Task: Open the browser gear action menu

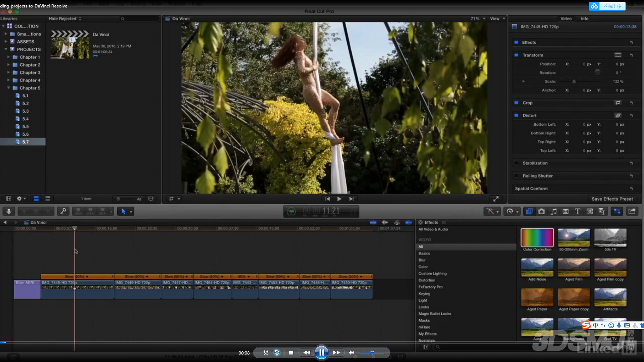Action: (21, 199)
